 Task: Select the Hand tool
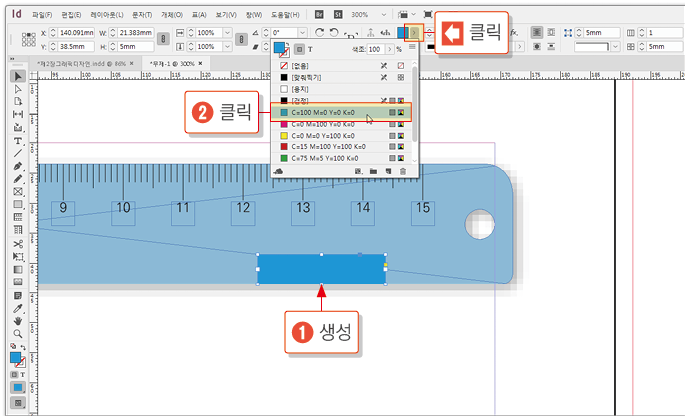(x=18, y=321)
